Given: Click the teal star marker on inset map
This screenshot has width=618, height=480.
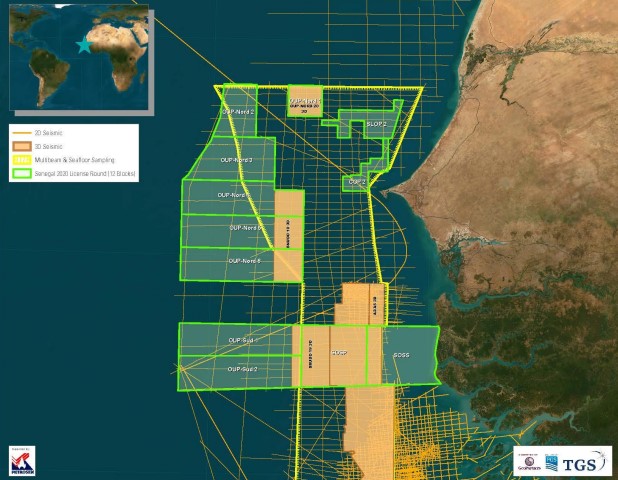Looking at the screenshot, I should (x=84, y=44).
